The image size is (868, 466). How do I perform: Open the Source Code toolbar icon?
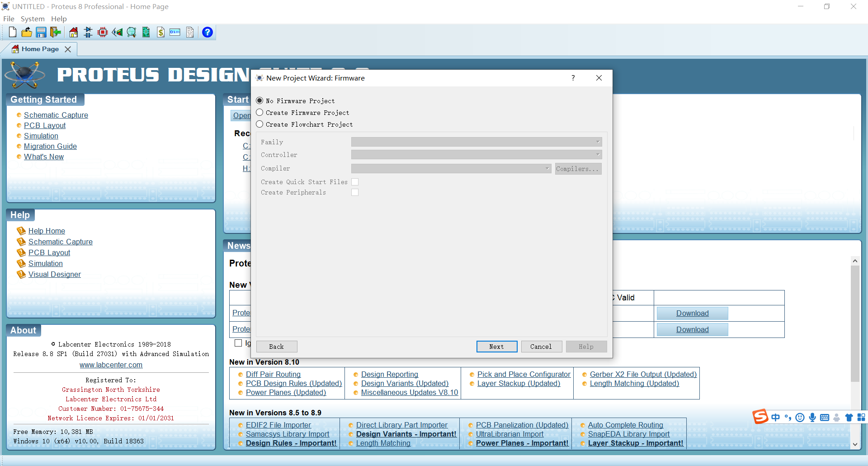point(175,32)
